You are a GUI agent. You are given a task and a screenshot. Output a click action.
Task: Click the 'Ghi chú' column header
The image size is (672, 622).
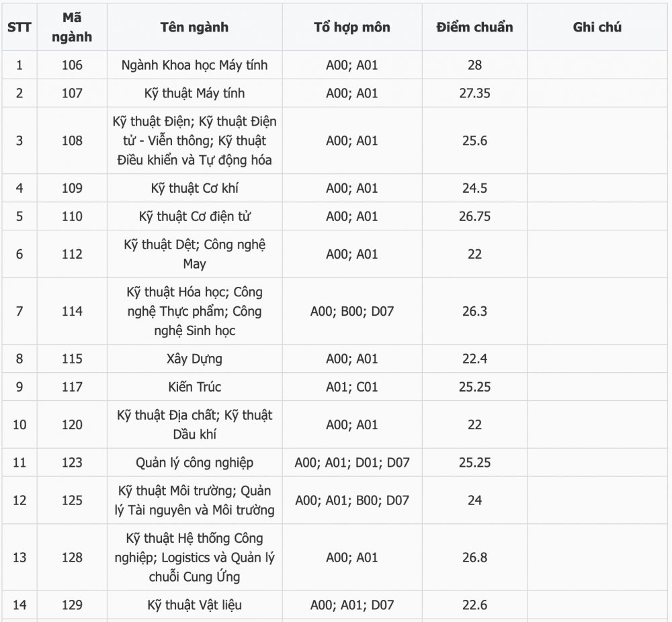click(x=597, y=27)
